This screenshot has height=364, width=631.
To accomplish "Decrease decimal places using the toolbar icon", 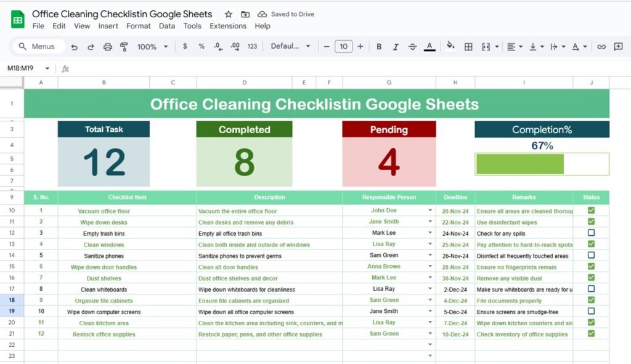I will (x=217, y=46).
